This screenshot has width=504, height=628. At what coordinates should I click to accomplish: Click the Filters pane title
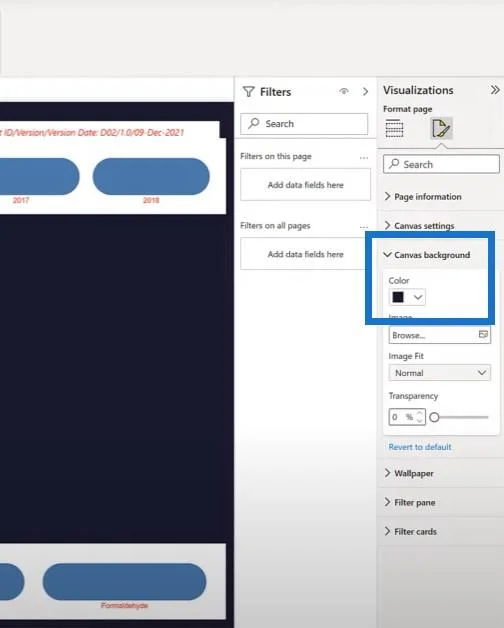point(275,92)
